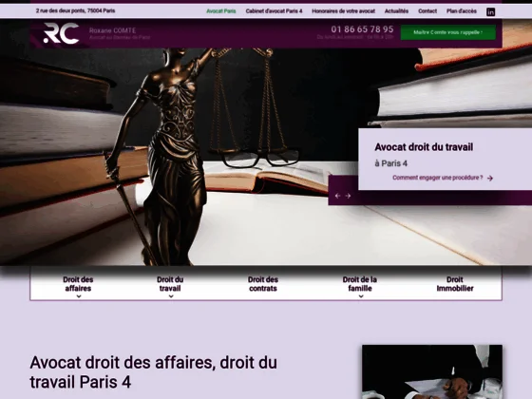Open the LinkedIn icon in top bar
The width and height of the screenshot is (532, 399).
coord(490,11)
